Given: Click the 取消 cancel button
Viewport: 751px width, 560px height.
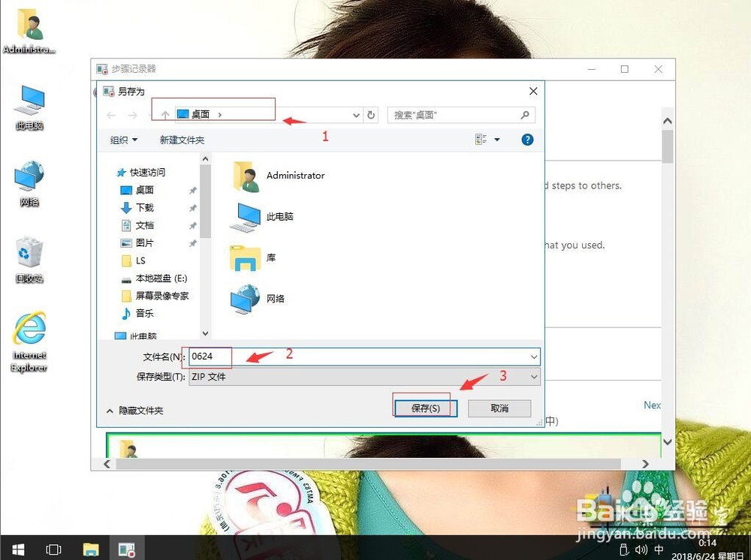Looking at the screenshot, I should pos(499,408).
